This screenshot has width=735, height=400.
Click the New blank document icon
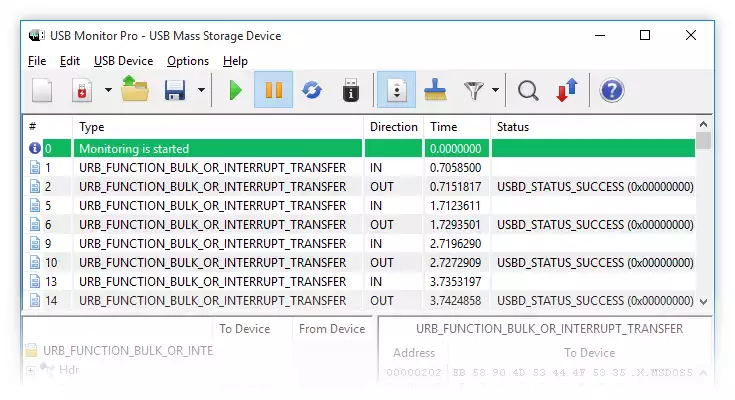coord(42,91)
